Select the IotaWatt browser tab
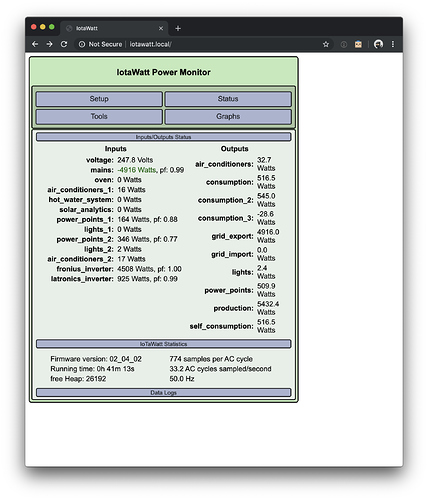428x500 pixels. pos(114,28)
